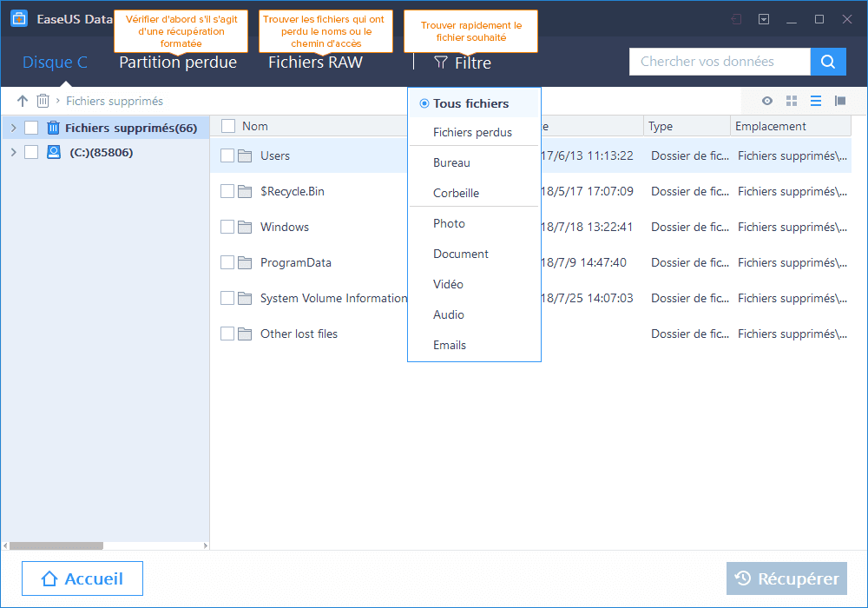Click in the Chercher vos données field

coord(719,62)
